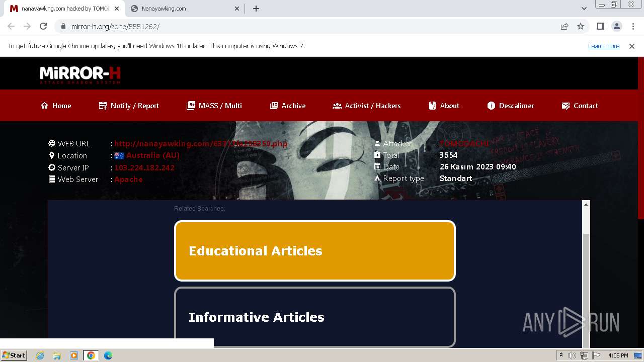
Task: Click the server IP 103.224.182.242
Action: (x=144, y=167)
